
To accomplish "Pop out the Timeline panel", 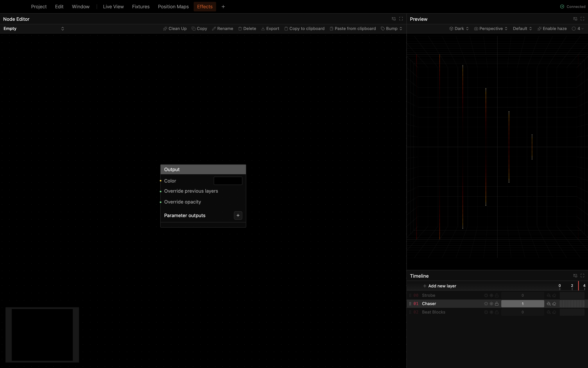I will point(575,275).
